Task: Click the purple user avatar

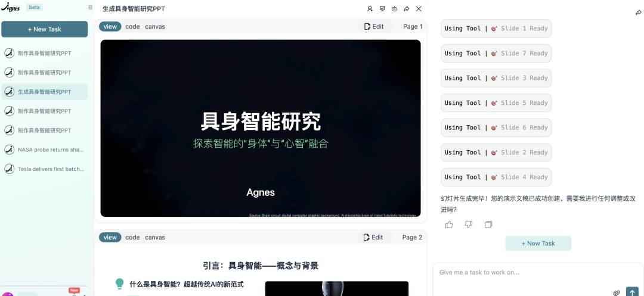Action: [8, 294]
